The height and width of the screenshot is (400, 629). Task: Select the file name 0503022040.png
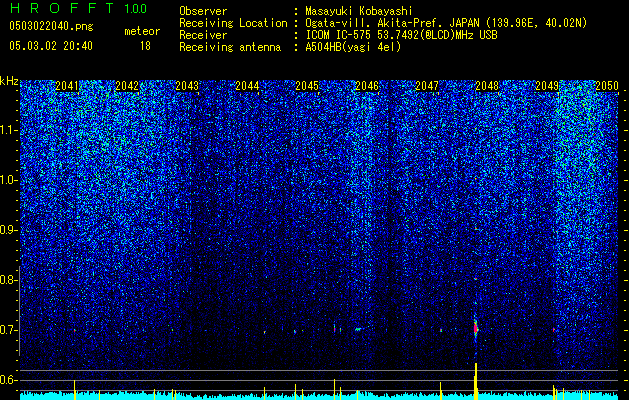[51, 26]
